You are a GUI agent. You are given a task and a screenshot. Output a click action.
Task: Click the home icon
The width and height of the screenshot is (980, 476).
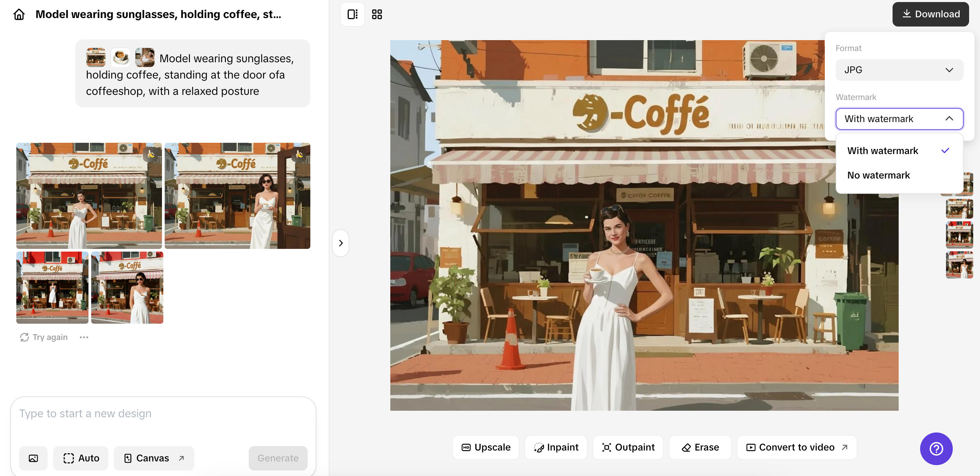click(x=19, y=14)
